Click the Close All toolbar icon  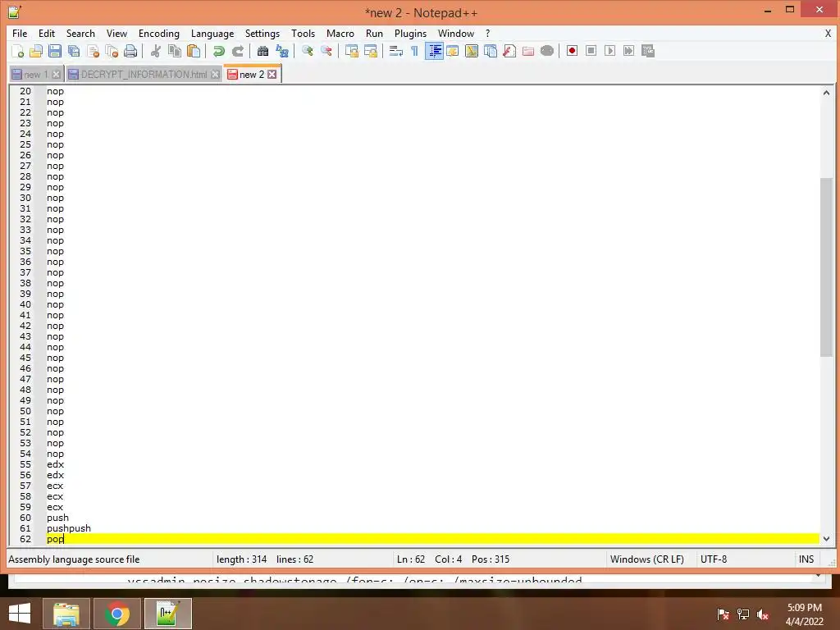coord(112,51)
